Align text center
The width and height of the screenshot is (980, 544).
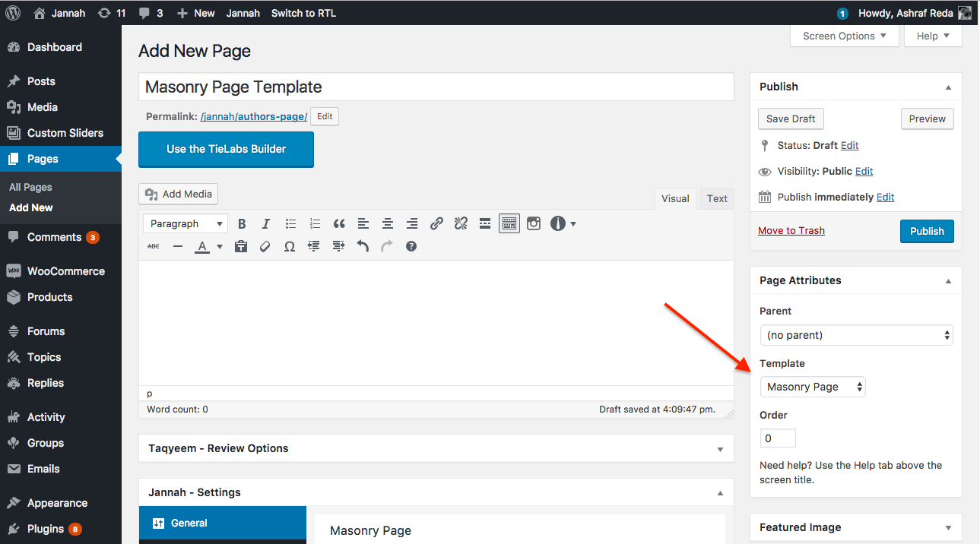click(x=388, y=223)
